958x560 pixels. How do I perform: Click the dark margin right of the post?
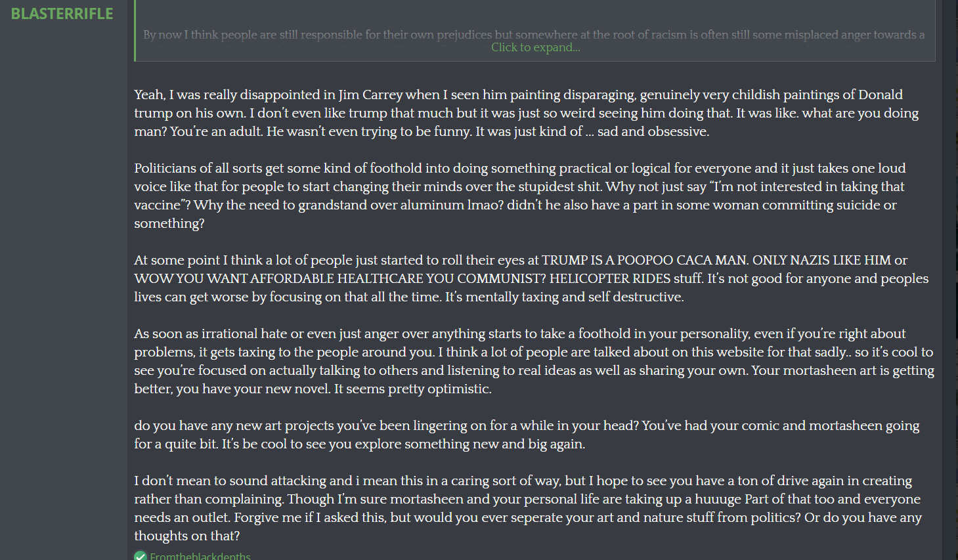(x=949, y=280)
